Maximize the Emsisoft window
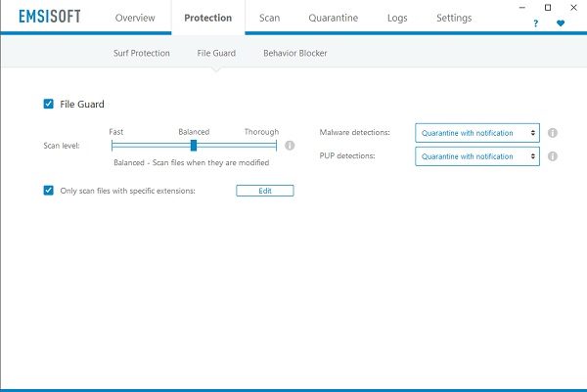This screenshot has width=587, height=392. point(548,8)
